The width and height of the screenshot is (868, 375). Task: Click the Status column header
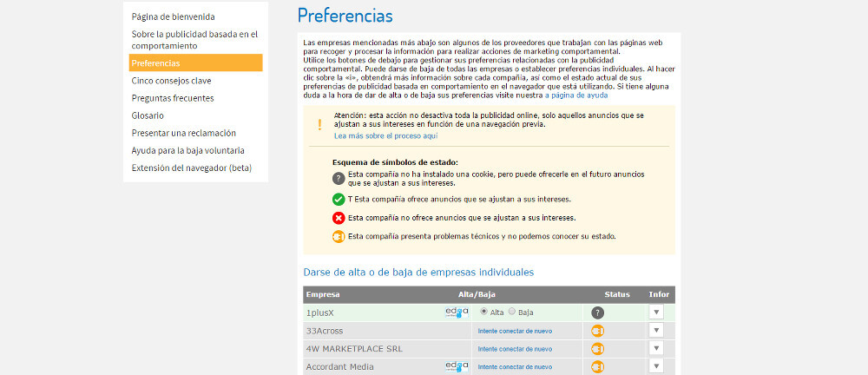click(x=617, y=294)
